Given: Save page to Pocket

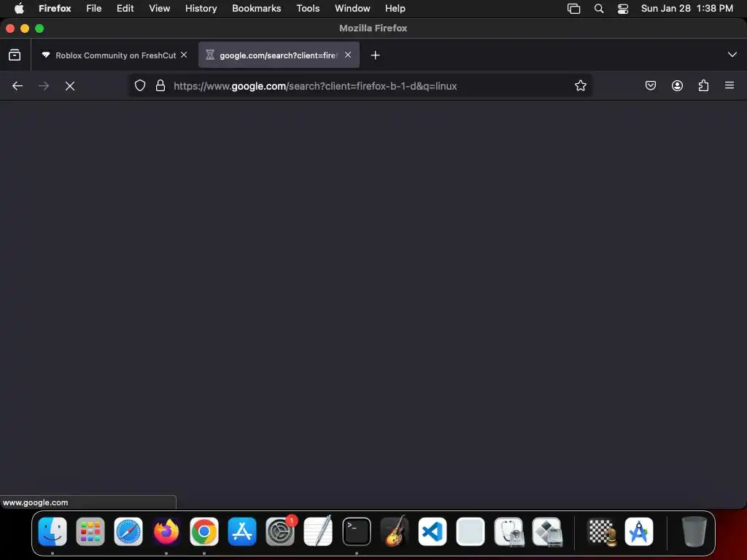Looking at the screenshot, I should click(x=650, y=86).
